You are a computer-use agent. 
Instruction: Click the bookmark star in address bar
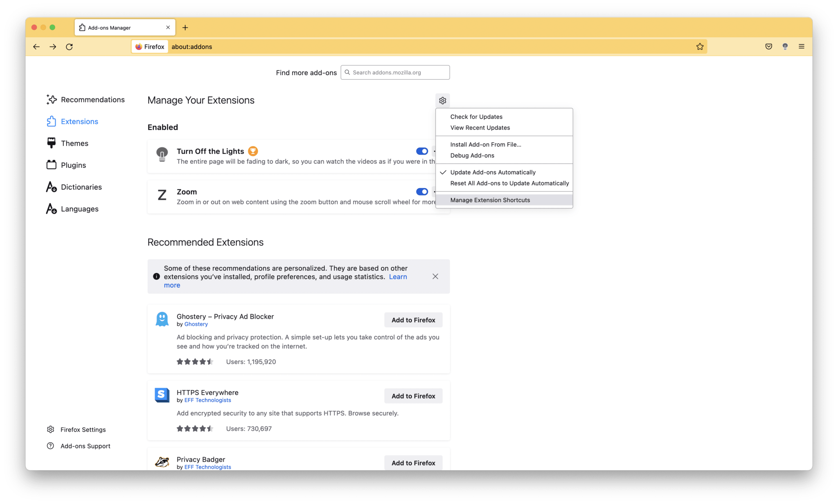700,47
